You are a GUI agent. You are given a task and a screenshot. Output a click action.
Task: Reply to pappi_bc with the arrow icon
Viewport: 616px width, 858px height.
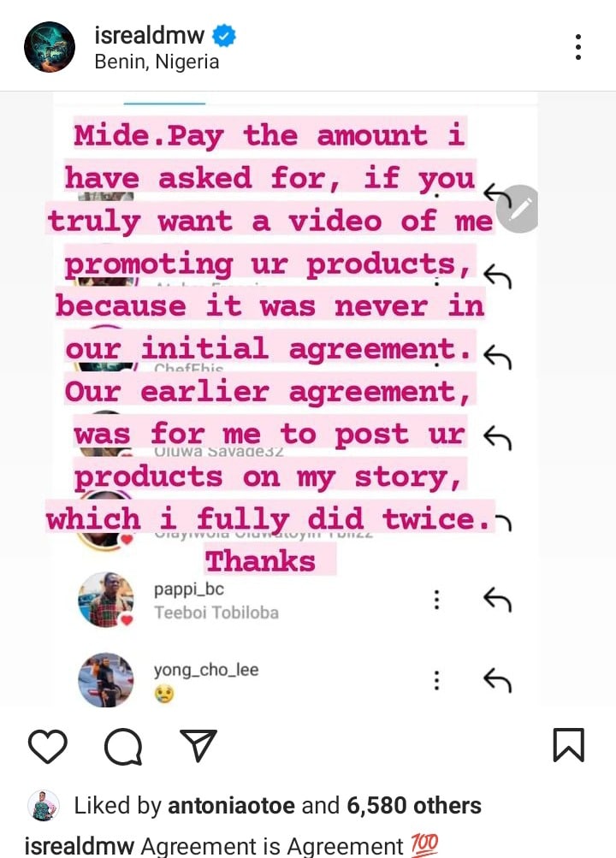tap(497, 600)
